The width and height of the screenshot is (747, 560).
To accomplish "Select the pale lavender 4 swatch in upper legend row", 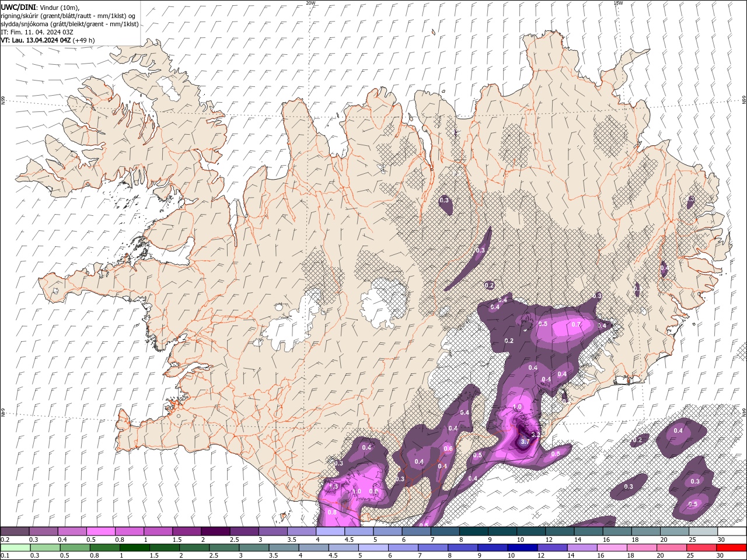I will pyautogui.click(x=330, y=531).
